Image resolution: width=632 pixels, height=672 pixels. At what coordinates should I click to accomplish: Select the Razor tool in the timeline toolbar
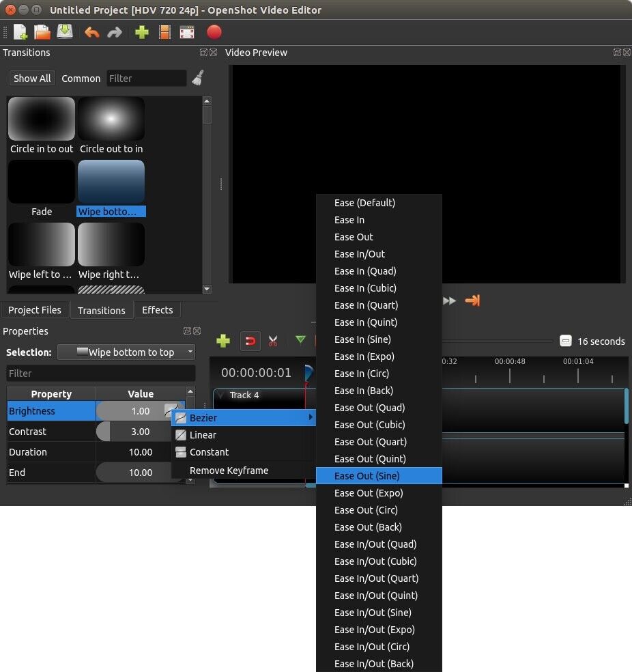274,341
